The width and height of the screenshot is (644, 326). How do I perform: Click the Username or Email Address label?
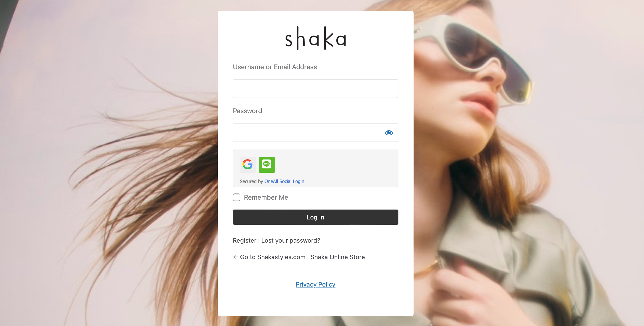point(275,67)
